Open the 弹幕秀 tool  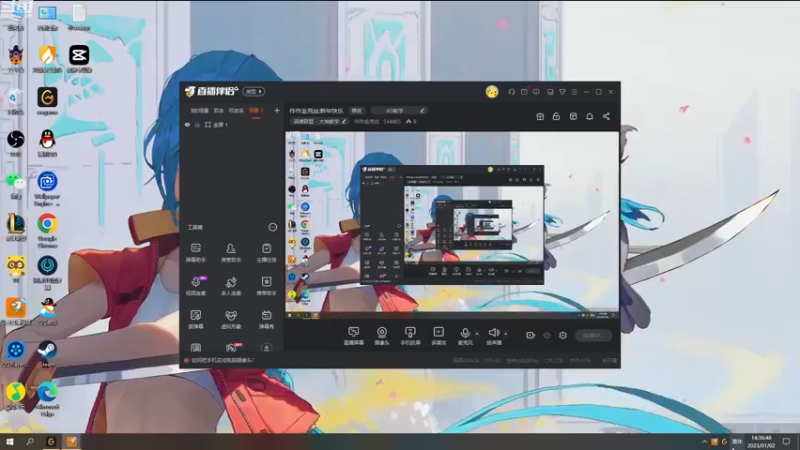coord(266,319)
